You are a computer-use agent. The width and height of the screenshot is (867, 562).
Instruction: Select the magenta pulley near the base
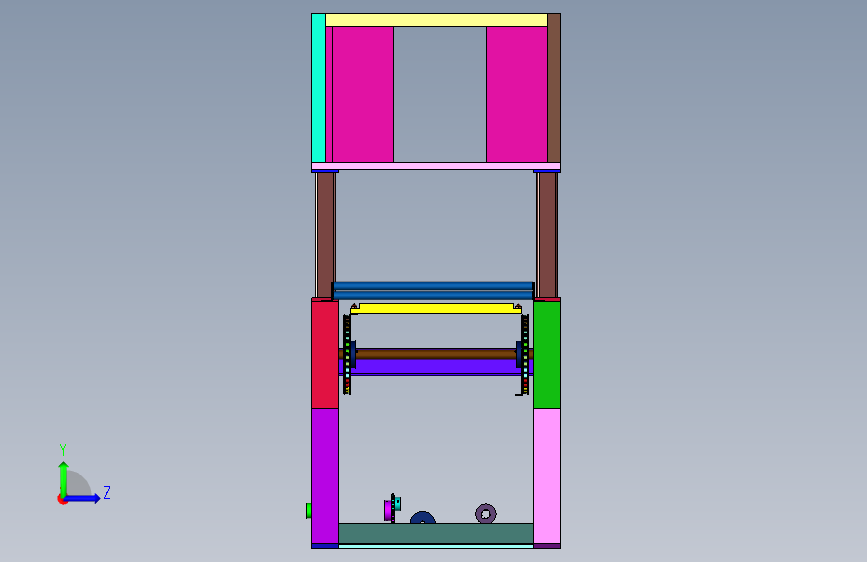point(388,510)
